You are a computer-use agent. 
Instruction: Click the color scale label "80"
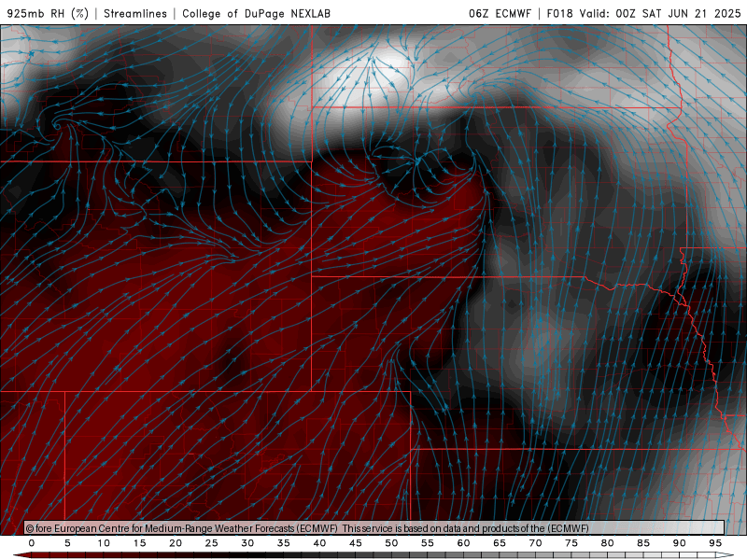pyautogui.click(x=607, y=543)
